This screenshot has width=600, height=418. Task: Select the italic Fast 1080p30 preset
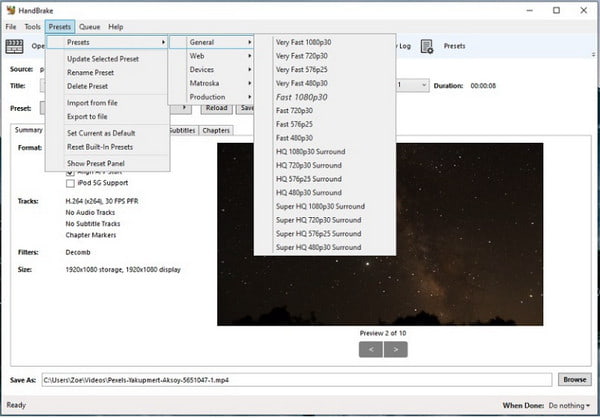[x=325, y=97]
